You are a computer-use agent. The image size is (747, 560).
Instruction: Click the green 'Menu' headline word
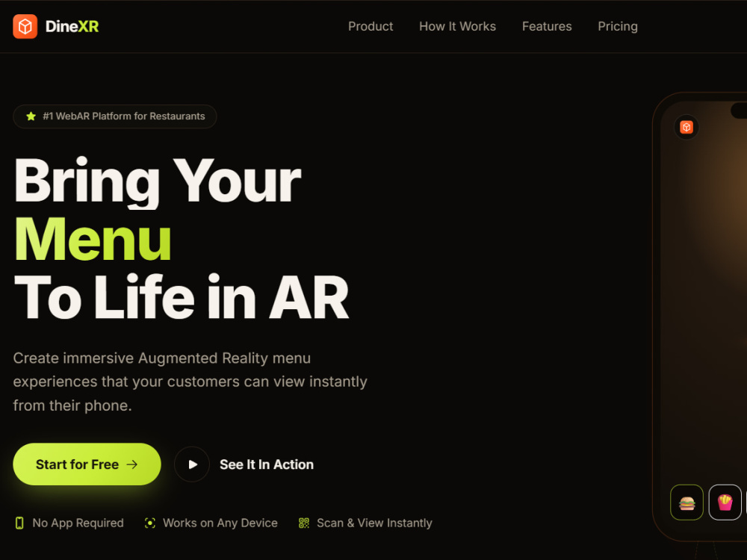tap(93, 239)
